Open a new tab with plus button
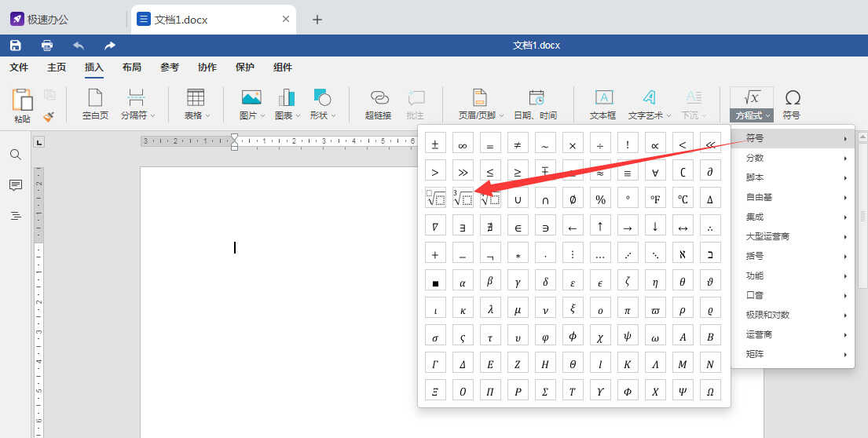The height and width of the screenshot is (438, 868). point(317,20)
